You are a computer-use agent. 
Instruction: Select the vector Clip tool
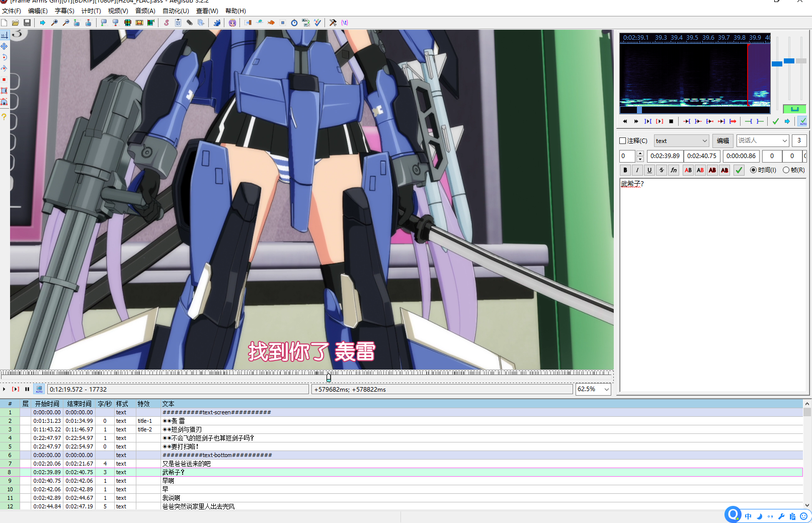(x=4, y=102)
